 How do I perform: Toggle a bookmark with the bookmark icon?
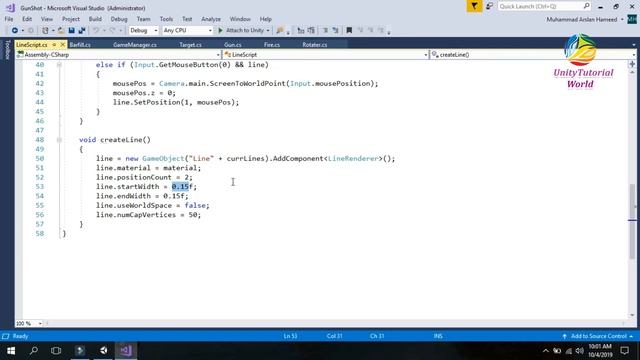coord(349,31)
